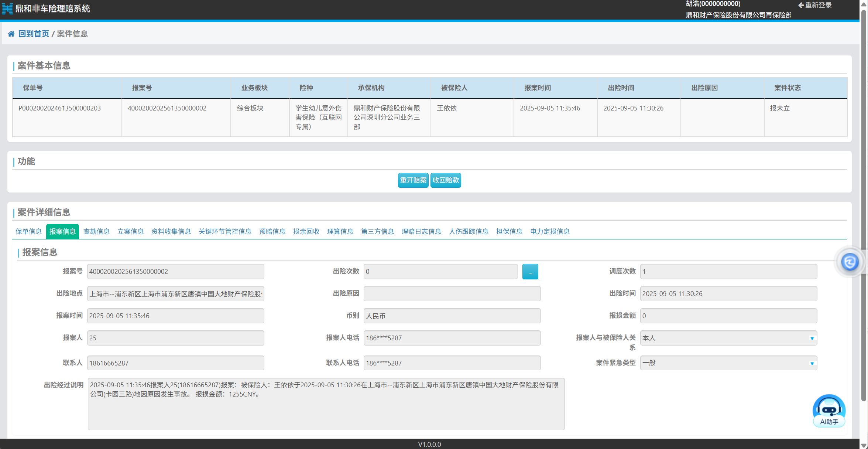Open the AI助手 robot assistant icon
The image size is (868, 449).
click(829, 410)
